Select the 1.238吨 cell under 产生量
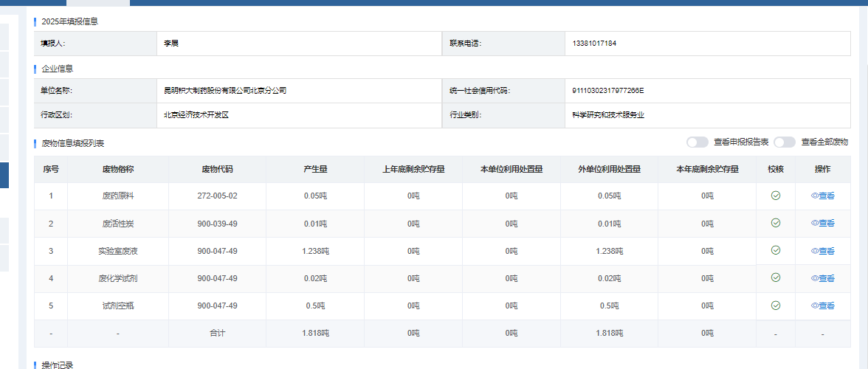 (315, 252)
